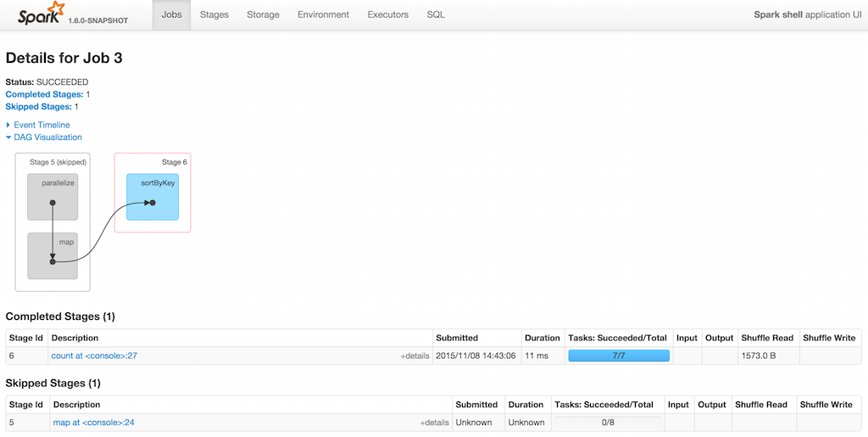The width and height of the screenshot is (868, 437).
Task: Open the Executors tab
Action: [387, 14]
